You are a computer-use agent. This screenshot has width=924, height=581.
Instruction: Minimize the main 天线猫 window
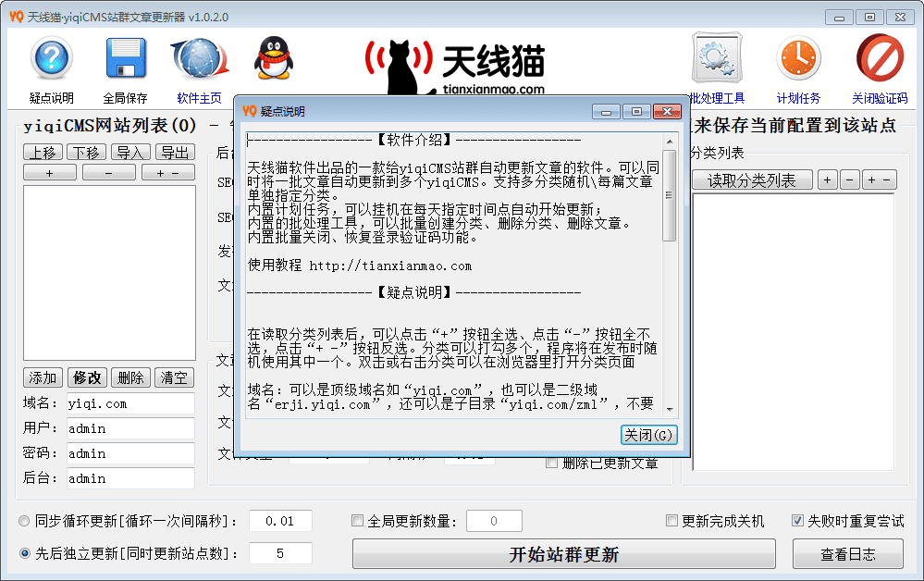click(x=839, y=18)
